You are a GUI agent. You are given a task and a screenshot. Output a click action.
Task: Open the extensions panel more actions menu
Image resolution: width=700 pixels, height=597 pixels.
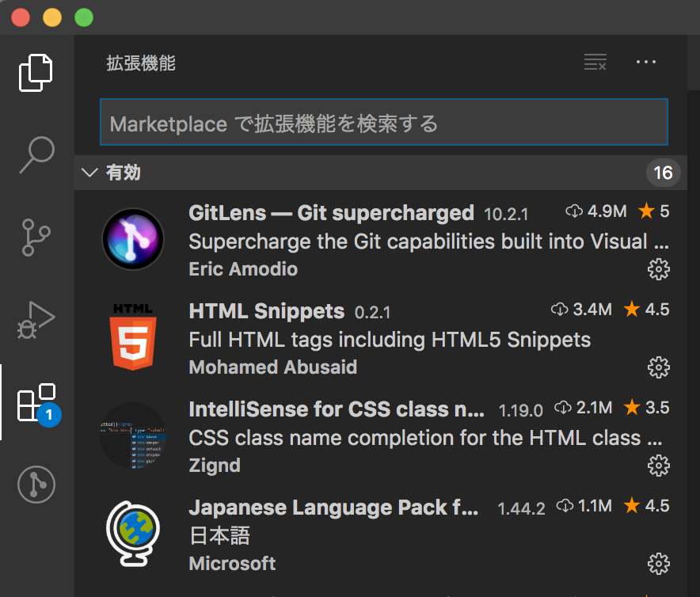[646, 62]
